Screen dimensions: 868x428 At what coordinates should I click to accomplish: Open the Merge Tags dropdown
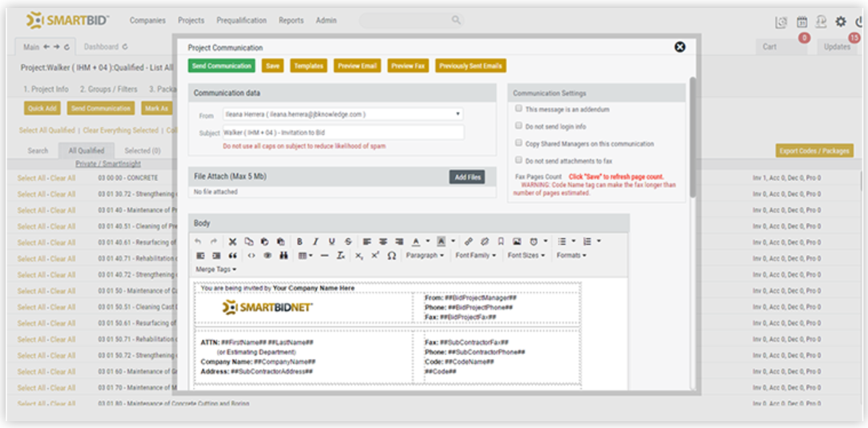[216, 269]
